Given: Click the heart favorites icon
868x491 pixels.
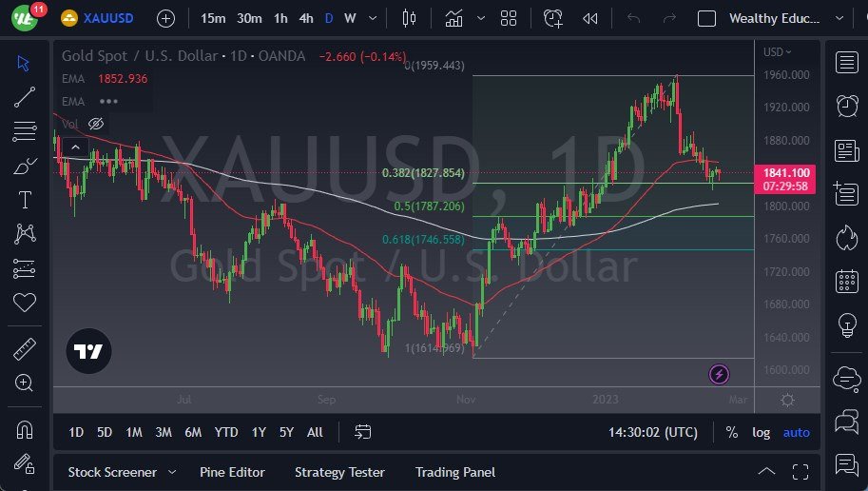Looking at the screenshot, I should (x=25, y=302).
